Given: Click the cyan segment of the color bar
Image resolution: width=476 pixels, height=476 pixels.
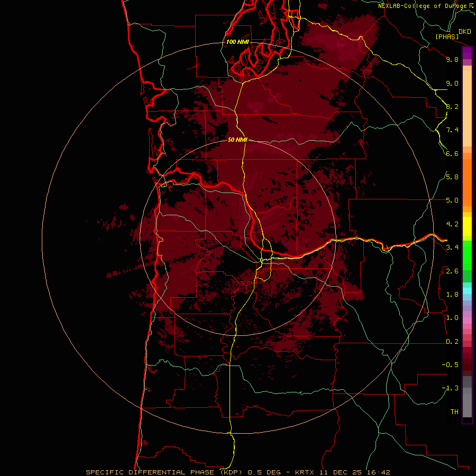Looking at the screenshot, I should tap(467, 291).
